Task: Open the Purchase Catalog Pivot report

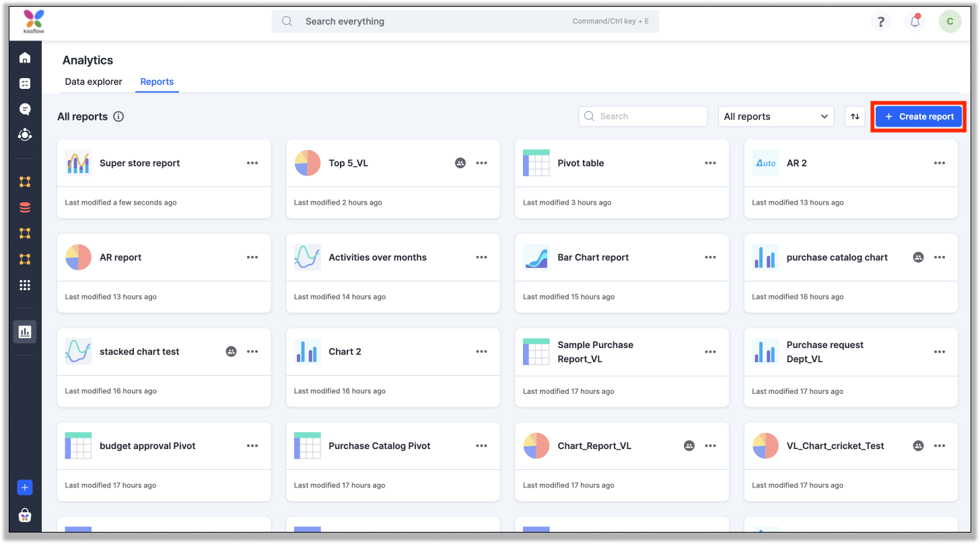Action: [379, 446]
